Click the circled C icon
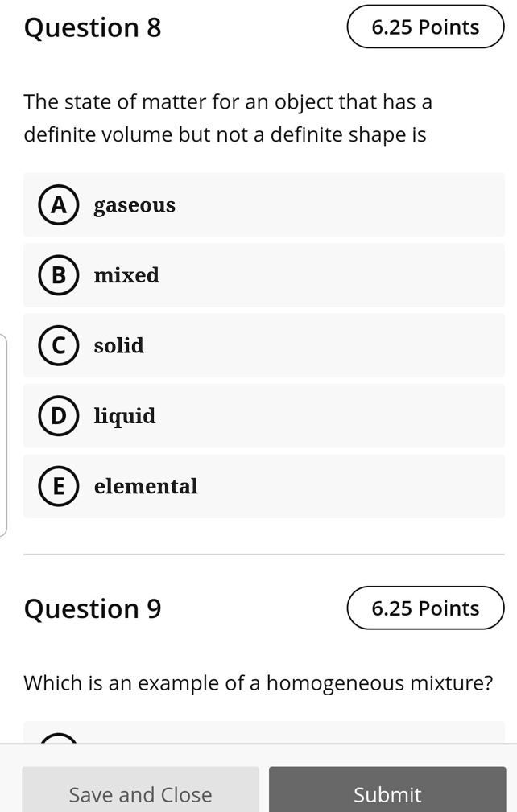 click(x=57, y=346)
